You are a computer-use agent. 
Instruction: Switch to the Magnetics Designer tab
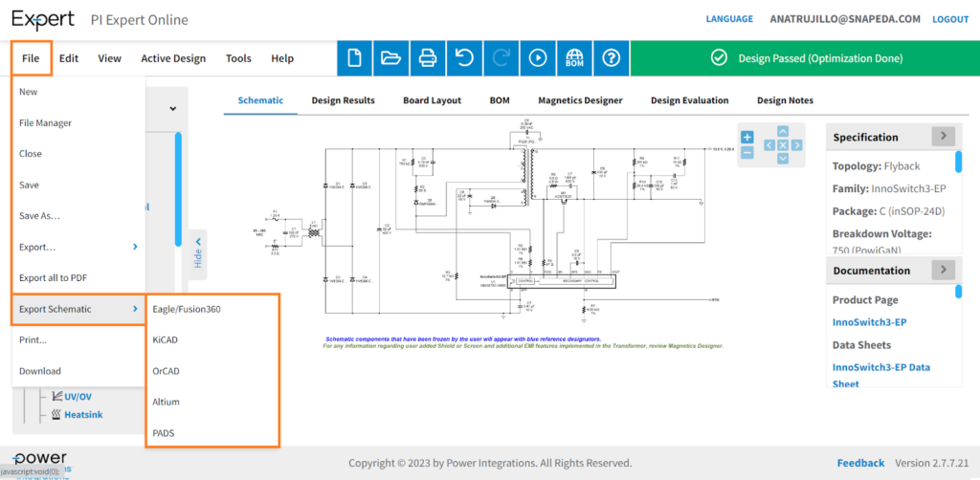tap(580, 99)
